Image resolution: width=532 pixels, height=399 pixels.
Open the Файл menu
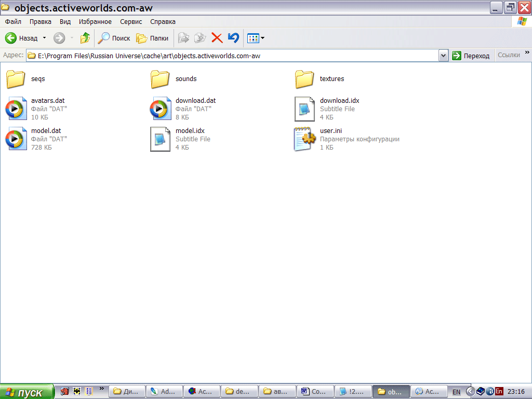[13, 22]
